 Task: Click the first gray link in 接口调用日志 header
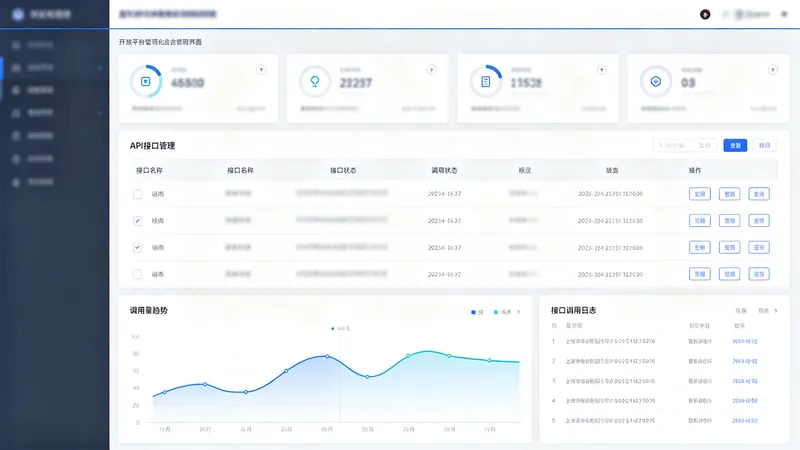pyautogui.click(x=741, y=311)
